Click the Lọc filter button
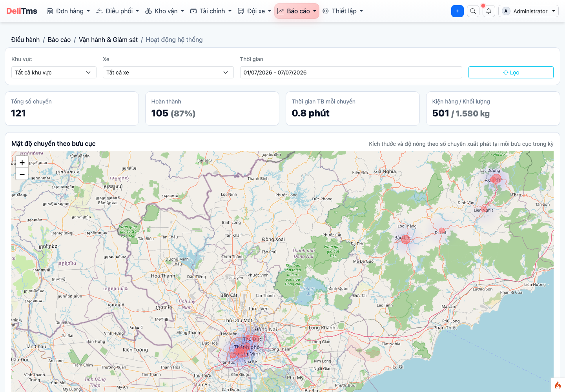The image size is (565, 392). [511, 73]
